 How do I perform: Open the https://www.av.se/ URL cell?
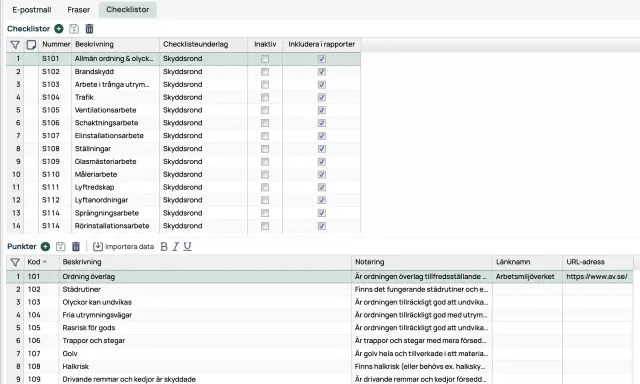tap(598, 277)
